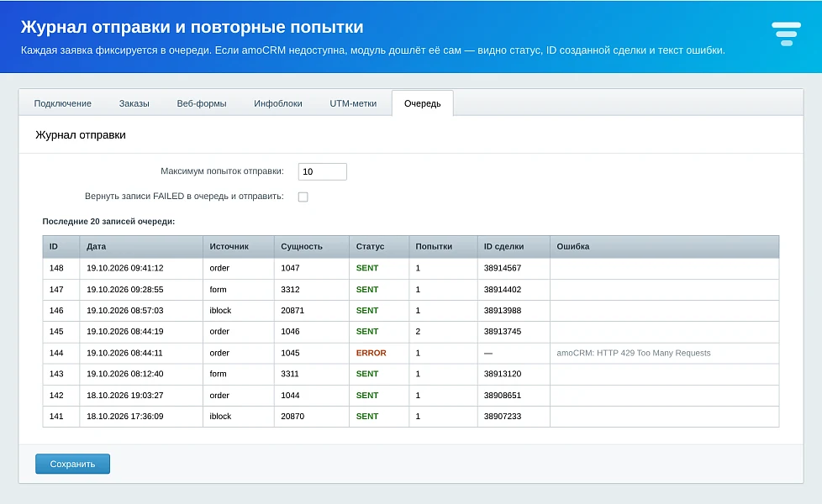The width and height of the screenshot is (822, 504).
Task: Click the date 19.10.2026 08:44:19
Action: tap(124, 332)
